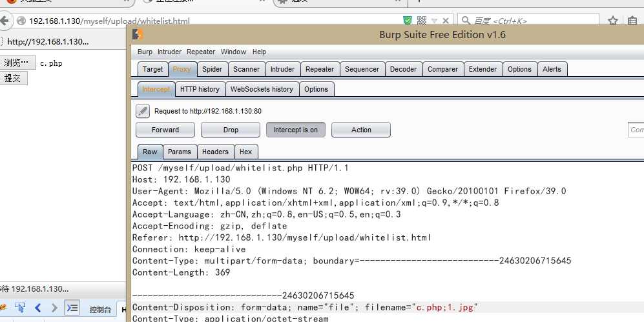Click the element picker icon in developer toolbar
Image resolution: width=644 pixels, height=322 pixels.
coord(20,307)
